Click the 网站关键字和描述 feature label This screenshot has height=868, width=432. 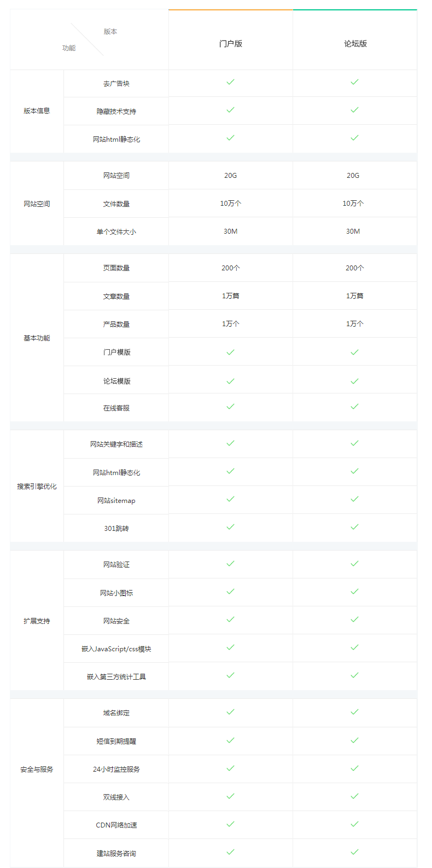[116, 444]
